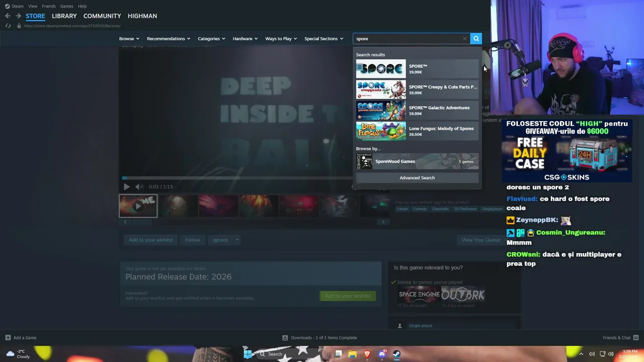Screen dimensions: 644x362
Task: Open the COMMUNITY tab
Action: point(102,16)
